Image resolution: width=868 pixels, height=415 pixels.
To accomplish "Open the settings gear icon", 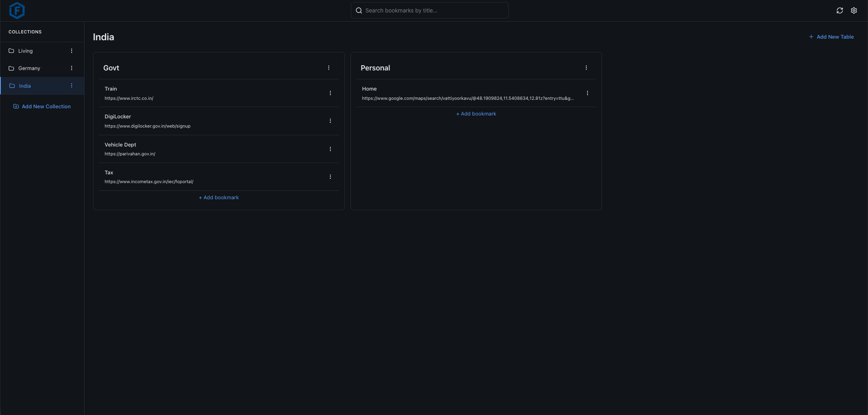I will 854,10.
